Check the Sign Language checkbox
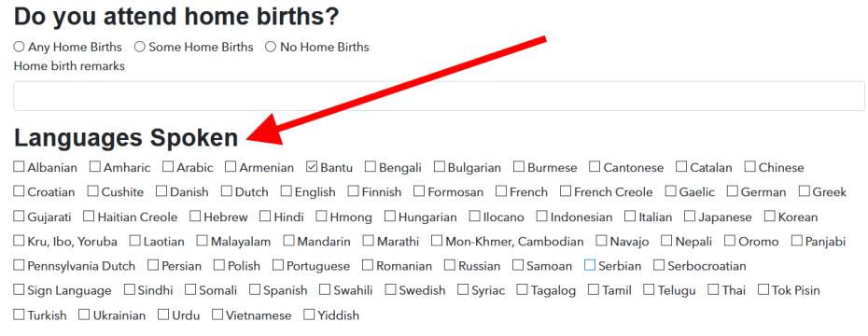The height and width of the screenshot is (336, 868). (x=19, y=289)
